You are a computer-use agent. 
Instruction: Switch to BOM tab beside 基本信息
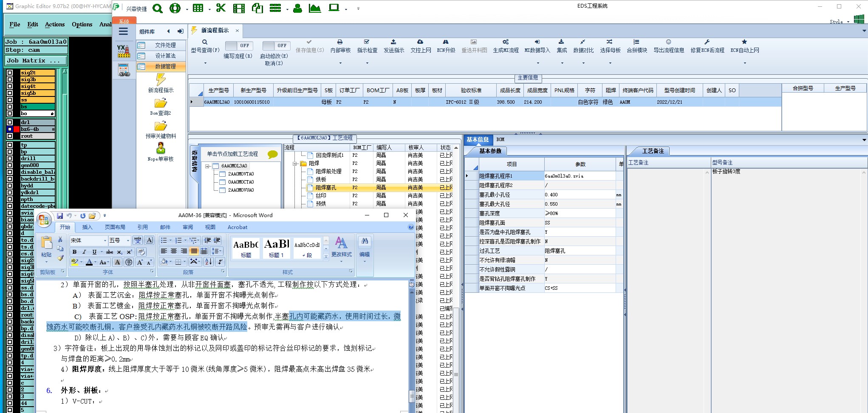[x=500, y=139]
